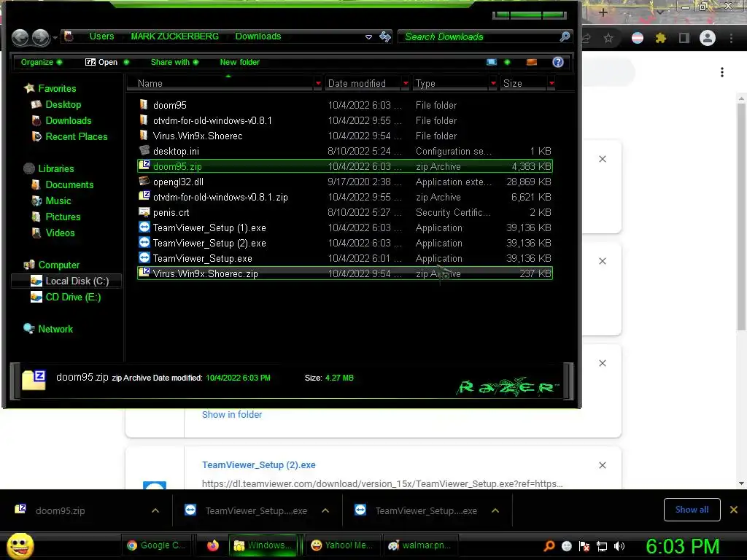Open address bar history dropdown arrow
Image resolution: width=747 pixels, height=560 pixels.
coord(368,36)
